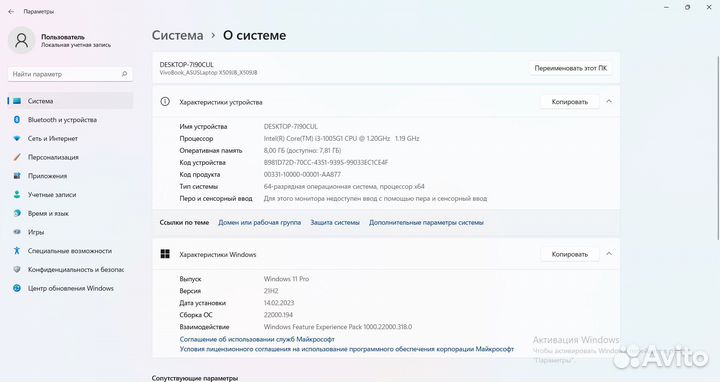Select the version value 21H2

click(x=271, y=291)
